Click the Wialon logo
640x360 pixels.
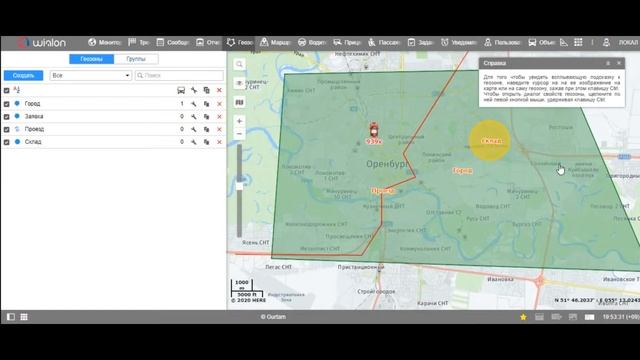tap(41, 42)
